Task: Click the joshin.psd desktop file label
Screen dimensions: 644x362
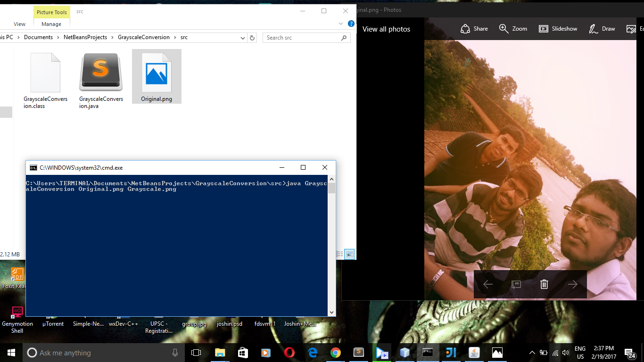Action: [x=229, y=324]
